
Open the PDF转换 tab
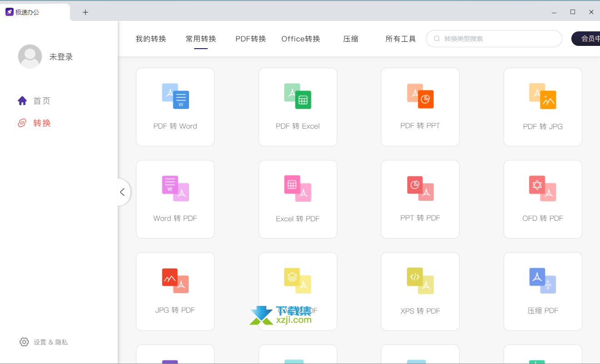pos(250,39)
